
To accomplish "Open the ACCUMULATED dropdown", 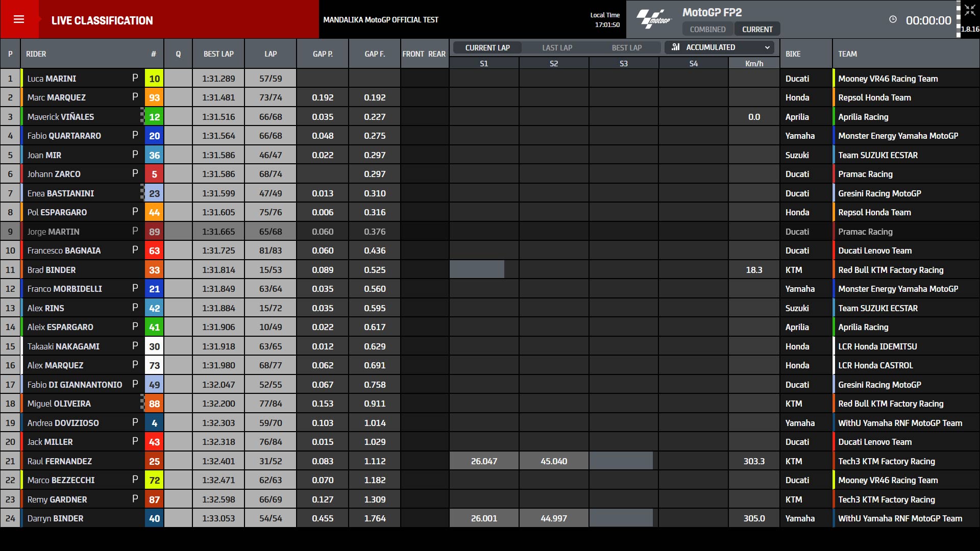I will pos(719,47).
